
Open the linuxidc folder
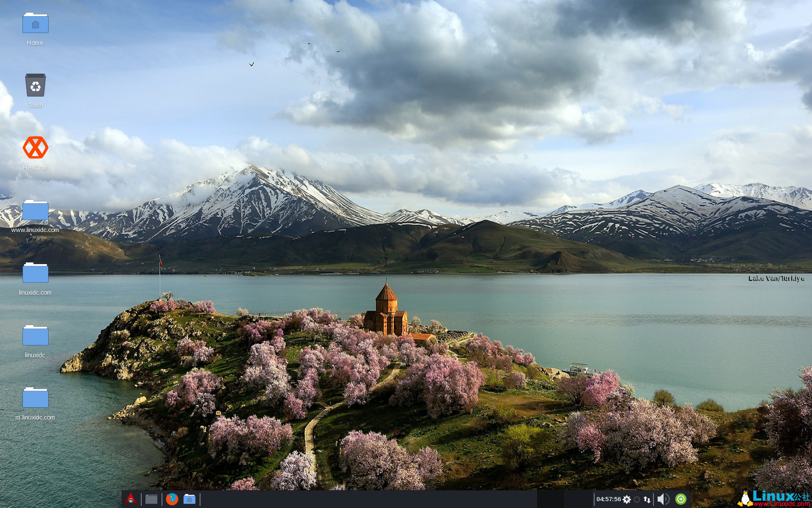click(x=36, y=335)
